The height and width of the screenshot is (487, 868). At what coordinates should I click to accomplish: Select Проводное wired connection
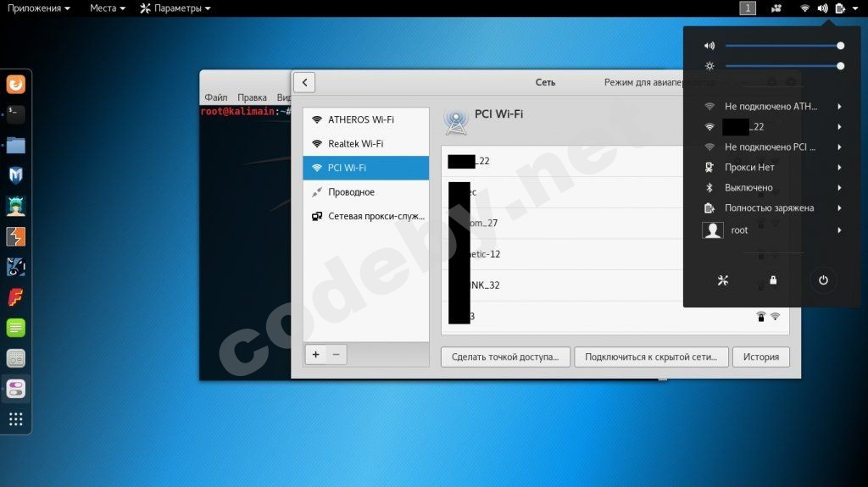tap(366, 192)
